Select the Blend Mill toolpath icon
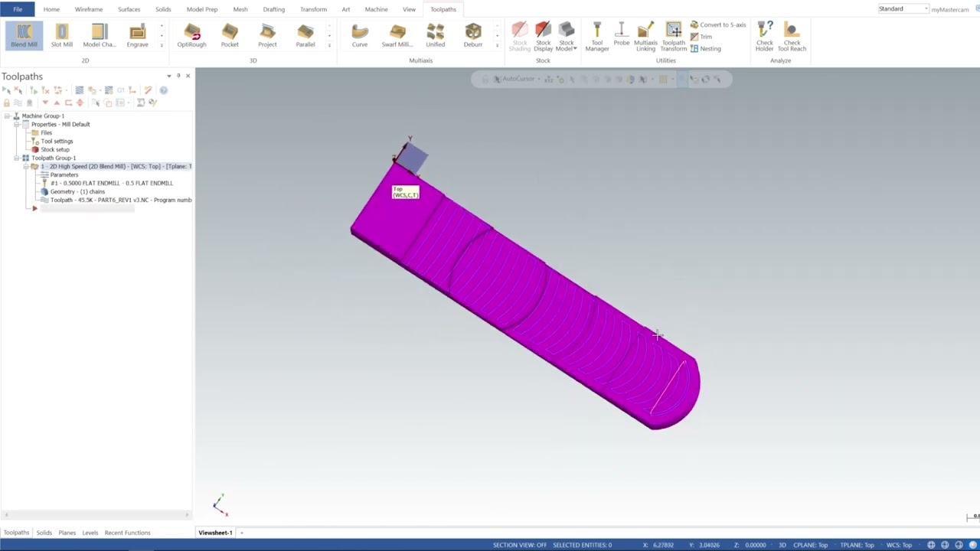The height and width of the screenshot is (551, 980). [24, 35]
